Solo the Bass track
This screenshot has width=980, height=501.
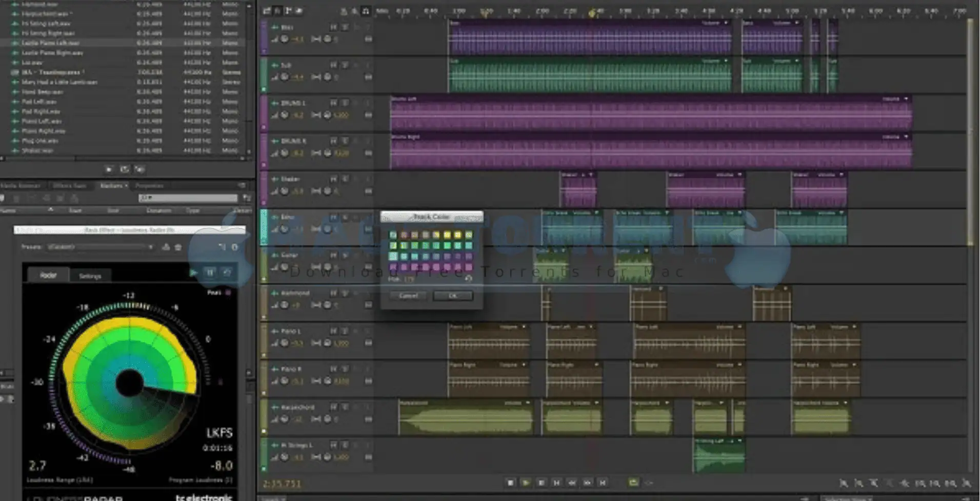point(345,27)
